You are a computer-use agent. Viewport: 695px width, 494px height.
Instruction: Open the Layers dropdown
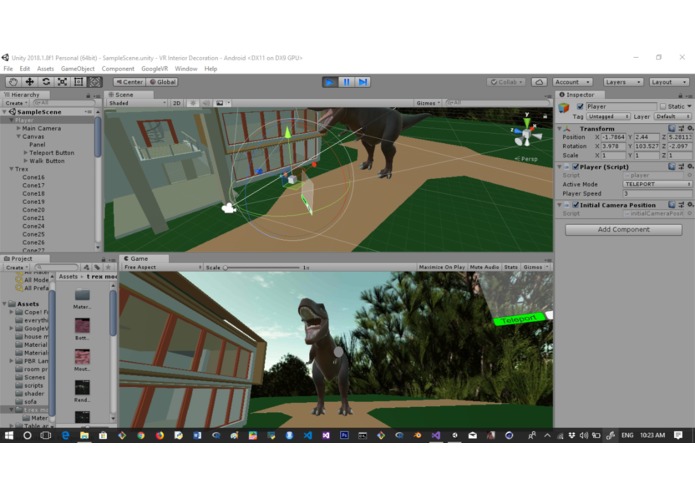(622, 82)
